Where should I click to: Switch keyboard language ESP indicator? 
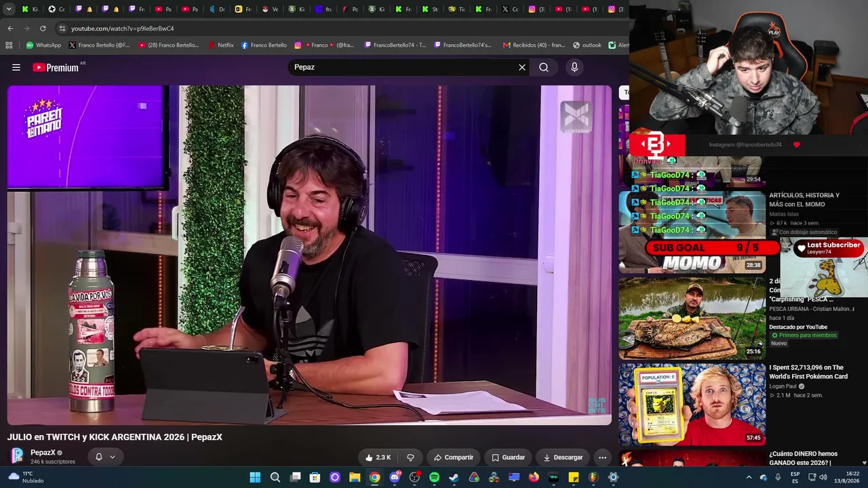(x=795, y=477)
